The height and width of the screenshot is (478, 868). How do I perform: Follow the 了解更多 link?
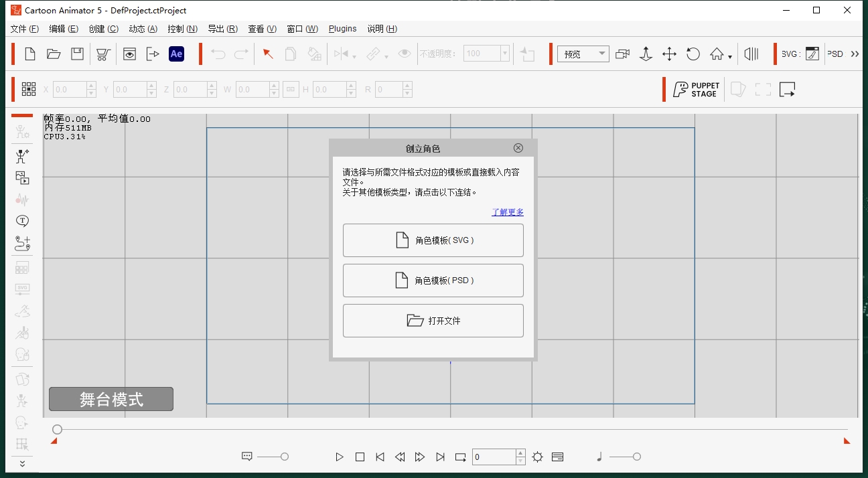508,212
